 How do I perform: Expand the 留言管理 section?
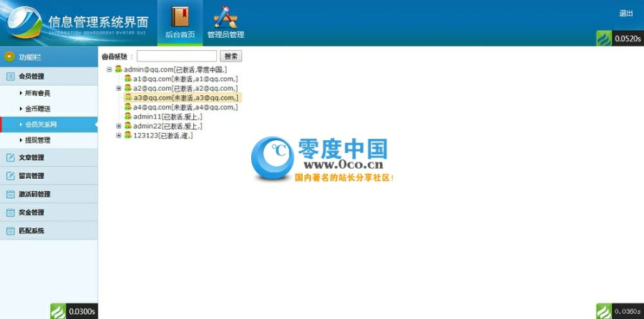(49, 176)
